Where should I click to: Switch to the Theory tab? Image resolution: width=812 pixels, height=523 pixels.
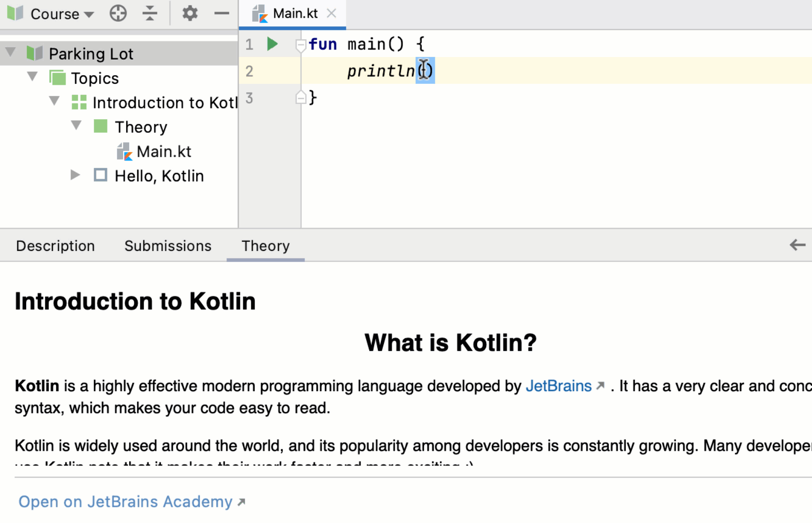point(265,246)
